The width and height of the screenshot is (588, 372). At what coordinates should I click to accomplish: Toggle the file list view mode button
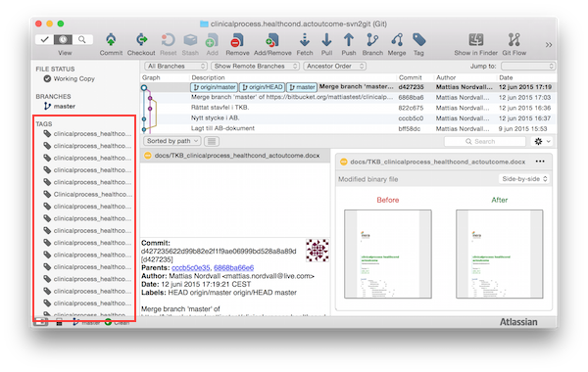coord(212,141)
